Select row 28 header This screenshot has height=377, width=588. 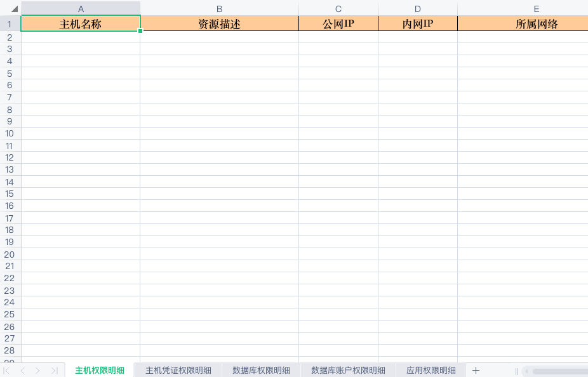pyautogui.click(x=10, y=350)
